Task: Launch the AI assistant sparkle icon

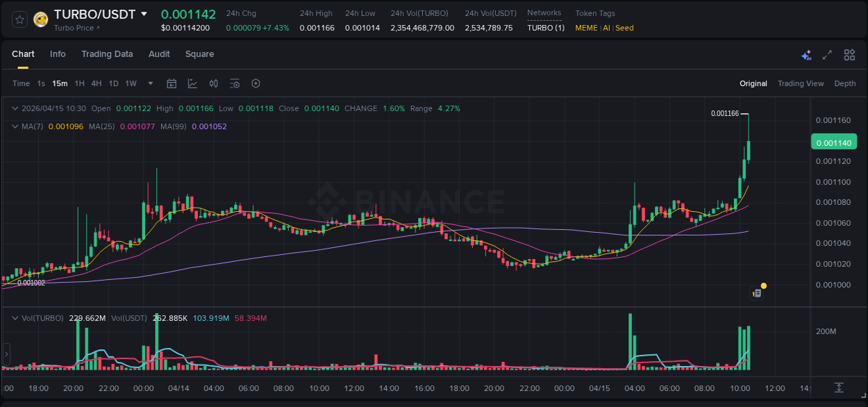Action: [806, 54]
